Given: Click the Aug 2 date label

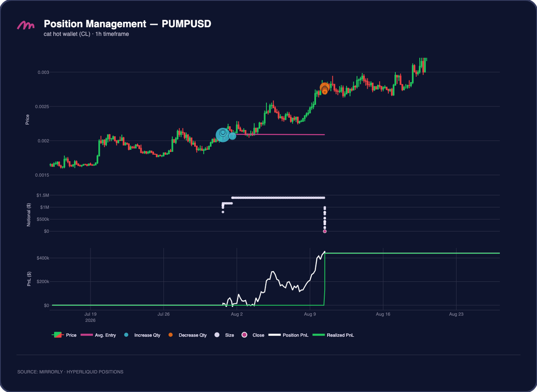Looking at the screenshot, I should point(237,315).
